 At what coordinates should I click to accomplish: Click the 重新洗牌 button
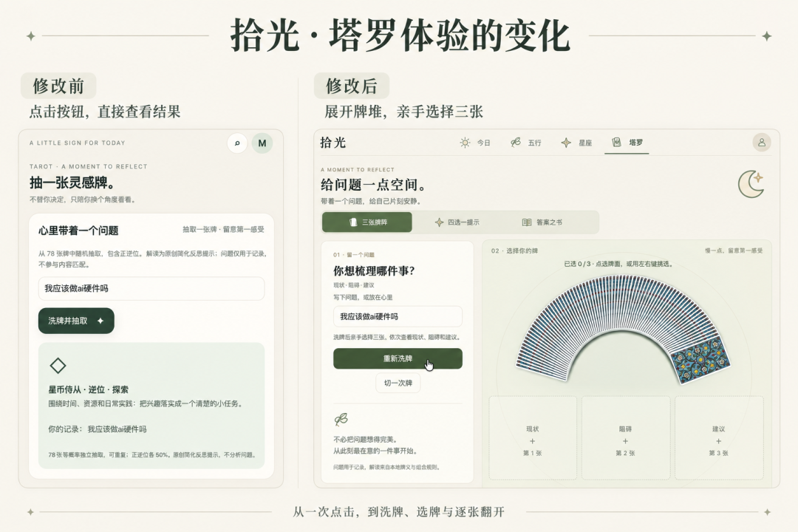click(x=398, y=358)
